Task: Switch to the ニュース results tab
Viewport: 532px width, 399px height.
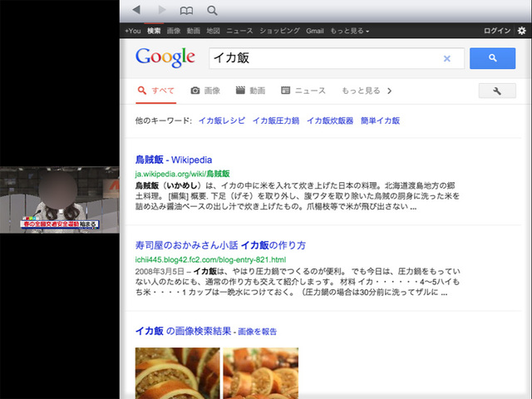Action: point(303,91)
